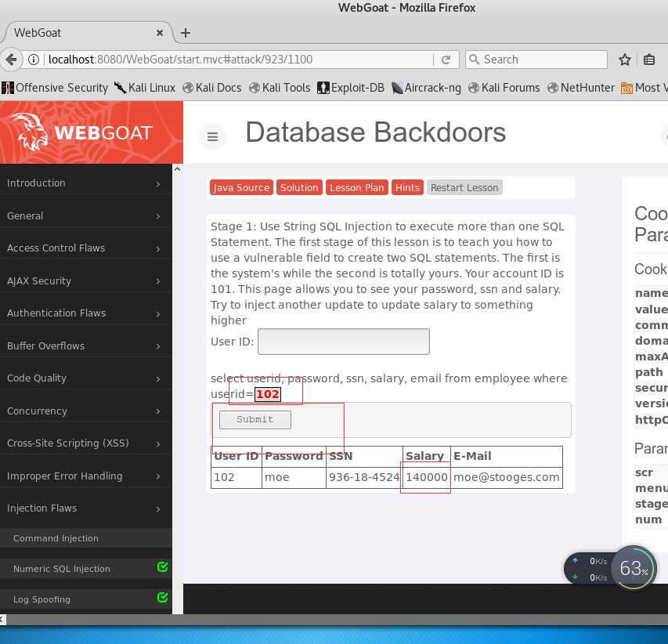
Task: Click the User ID input field
Action: click(x=343, y=342)
